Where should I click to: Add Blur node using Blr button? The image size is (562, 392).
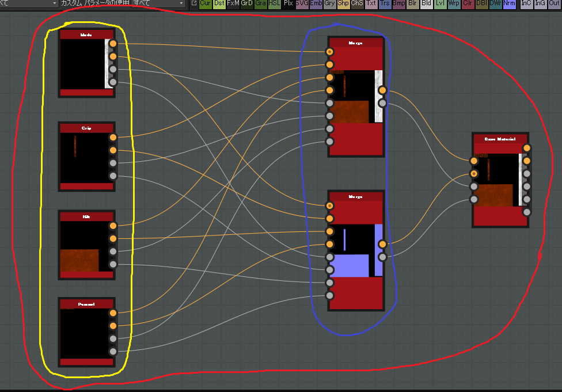click(x=412, y=3)
